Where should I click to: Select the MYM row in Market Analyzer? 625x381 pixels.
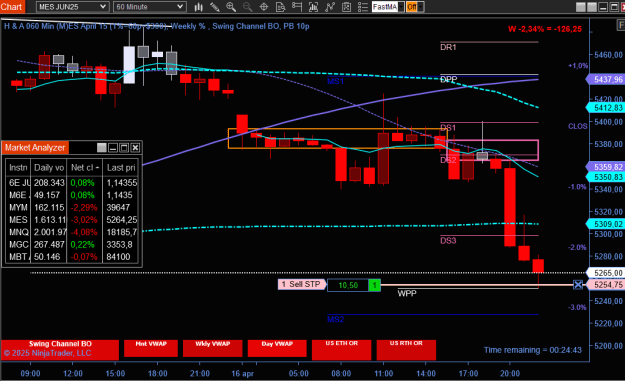pos(72,207)
